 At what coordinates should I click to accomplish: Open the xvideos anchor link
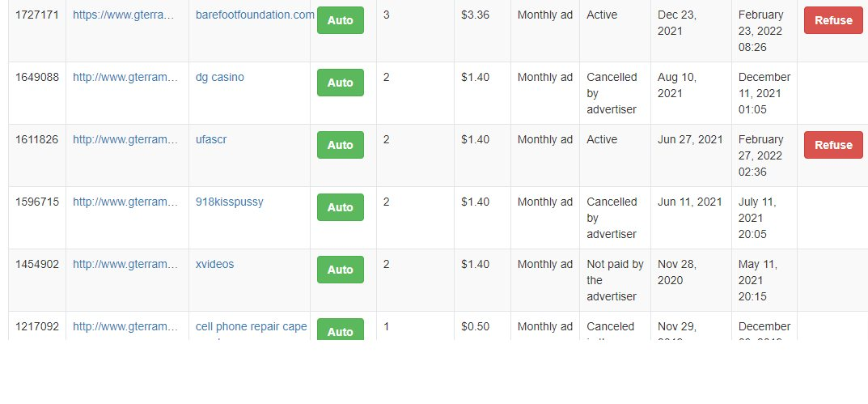tap(215, 265)
